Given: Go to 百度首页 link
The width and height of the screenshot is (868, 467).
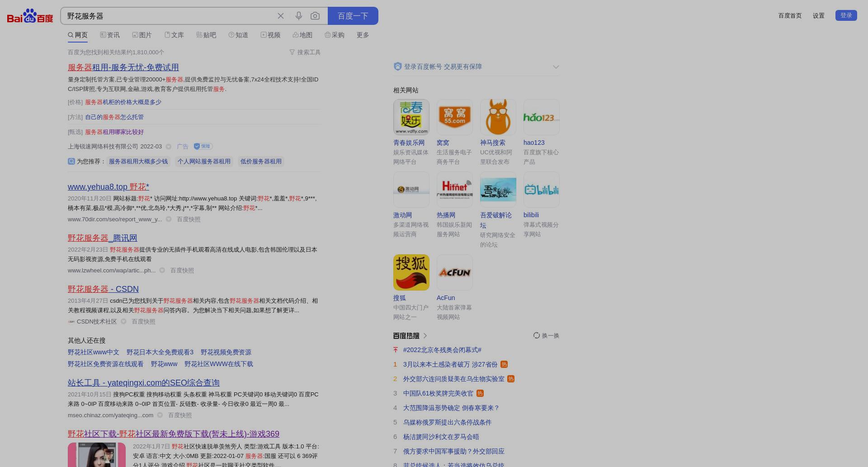Looking at the screenshot, I should (x=790, y=15).
